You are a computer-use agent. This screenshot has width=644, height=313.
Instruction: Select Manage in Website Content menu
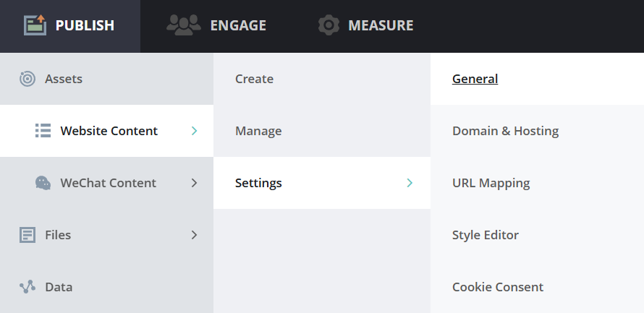pos(258,131)
